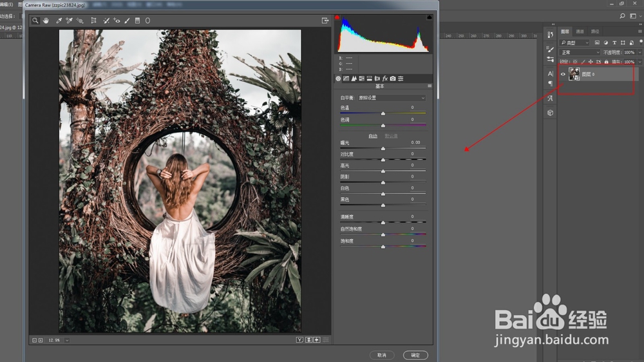Open the preview preferences menu icon

326,340
